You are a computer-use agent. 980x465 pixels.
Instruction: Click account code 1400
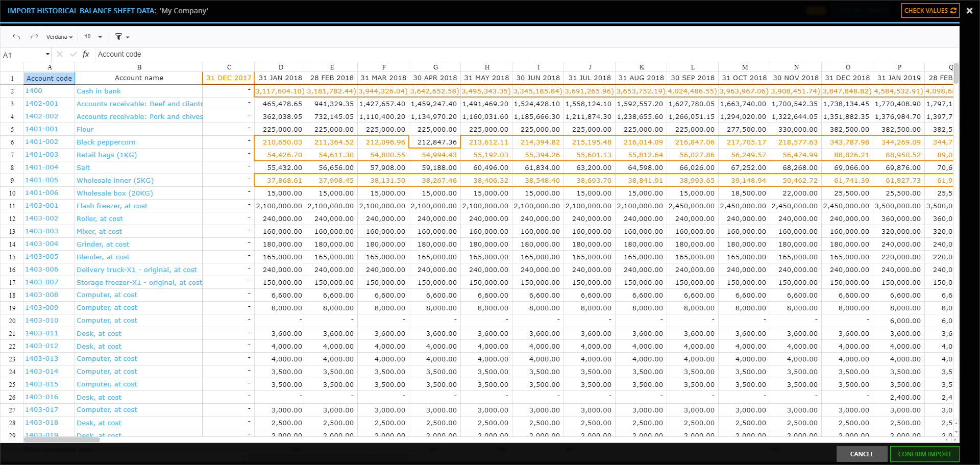coord(49,91)
